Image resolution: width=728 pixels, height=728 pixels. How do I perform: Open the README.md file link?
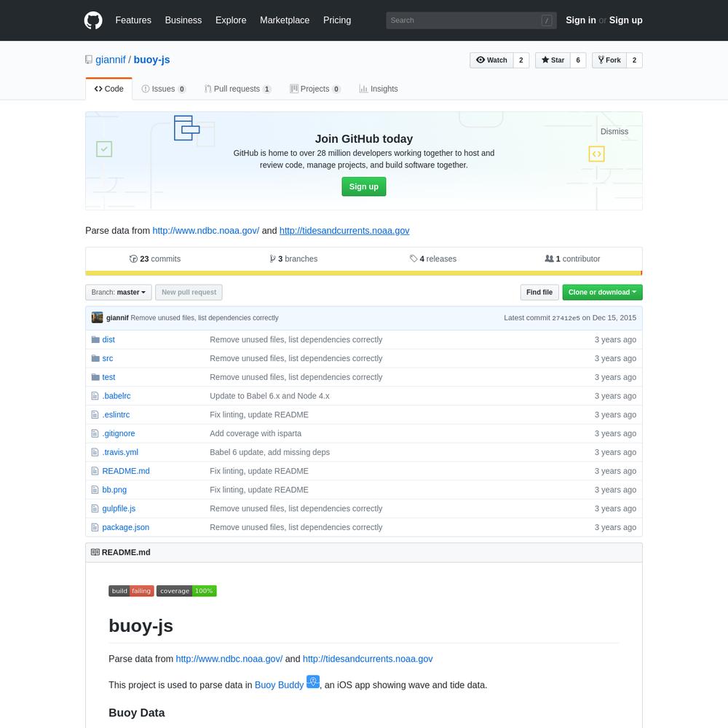click(126, 471)
